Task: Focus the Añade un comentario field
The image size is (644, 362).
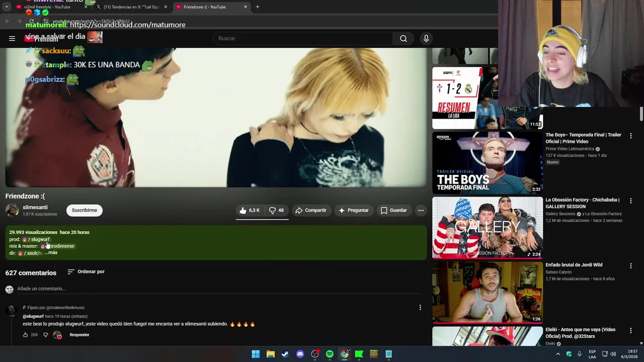Action: click(219, 289)
